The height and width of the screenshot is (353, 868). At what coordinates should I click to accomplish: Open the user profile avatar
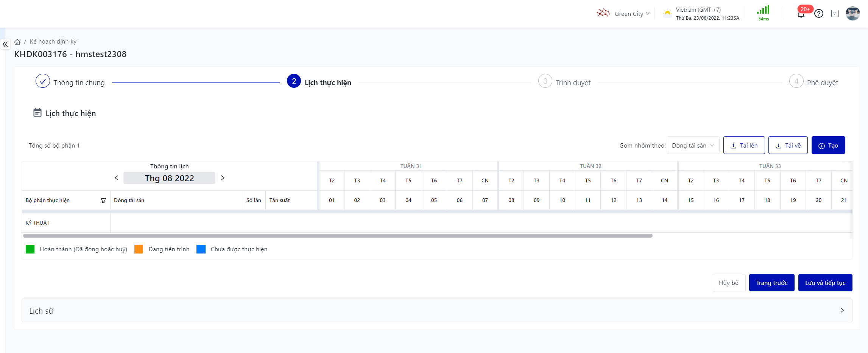[852, 14]
